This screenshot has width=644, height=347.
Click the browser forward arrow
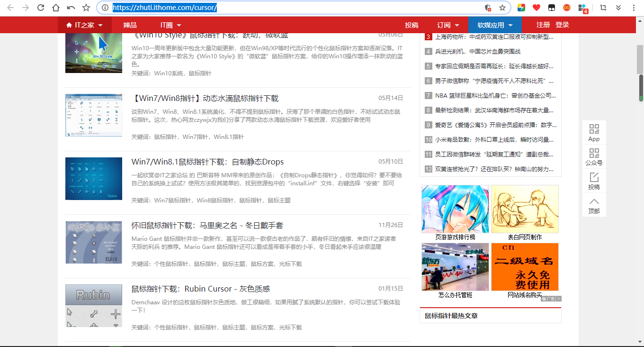click(26, 8)
